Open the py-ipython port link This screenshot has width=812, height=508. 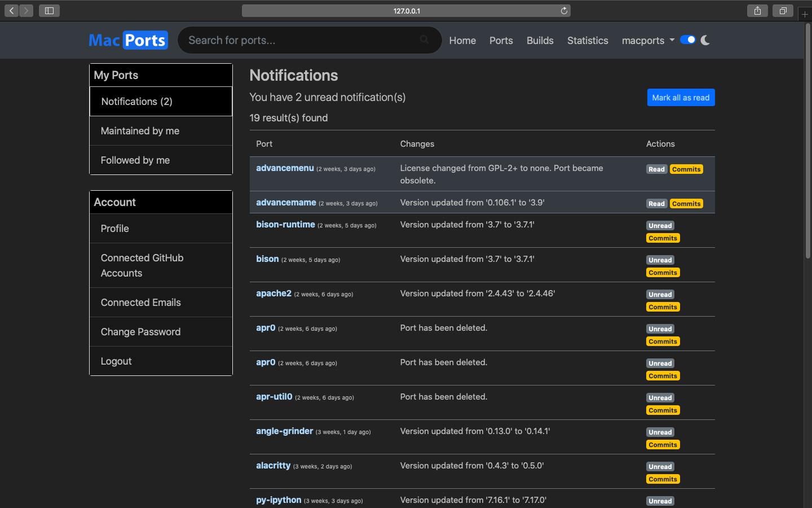point(279,500)
